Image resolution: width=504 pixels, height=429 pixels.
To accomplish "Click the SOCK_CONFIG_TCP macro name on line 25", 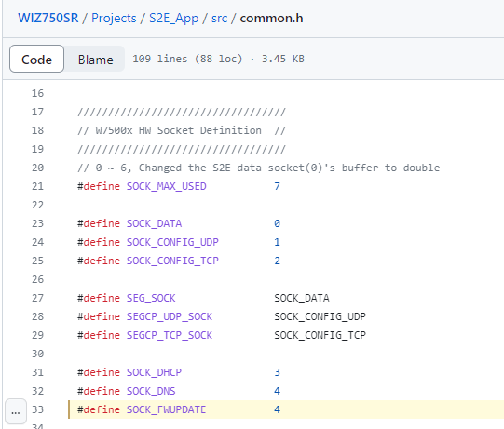I will pos(172,261).
